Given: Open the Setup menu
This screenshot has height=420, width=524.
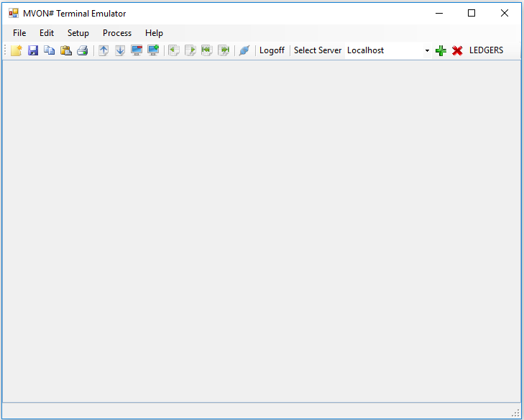Looking at the screenshot, I should pyautogui.click(x=78, y=33).
